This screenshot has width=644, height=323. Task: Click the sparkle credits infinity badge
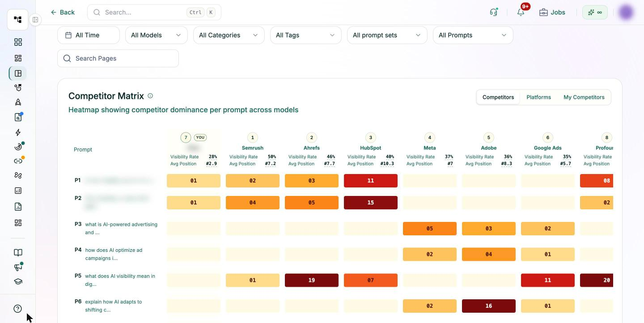(x=595, y=13)
